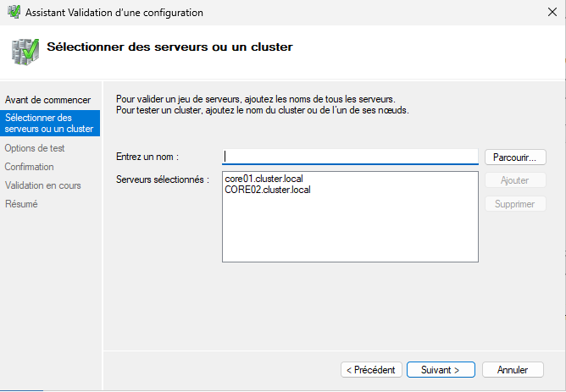566x392 pixels.
Task: Open the 'Options de test' step
Action: pos(35,148)
